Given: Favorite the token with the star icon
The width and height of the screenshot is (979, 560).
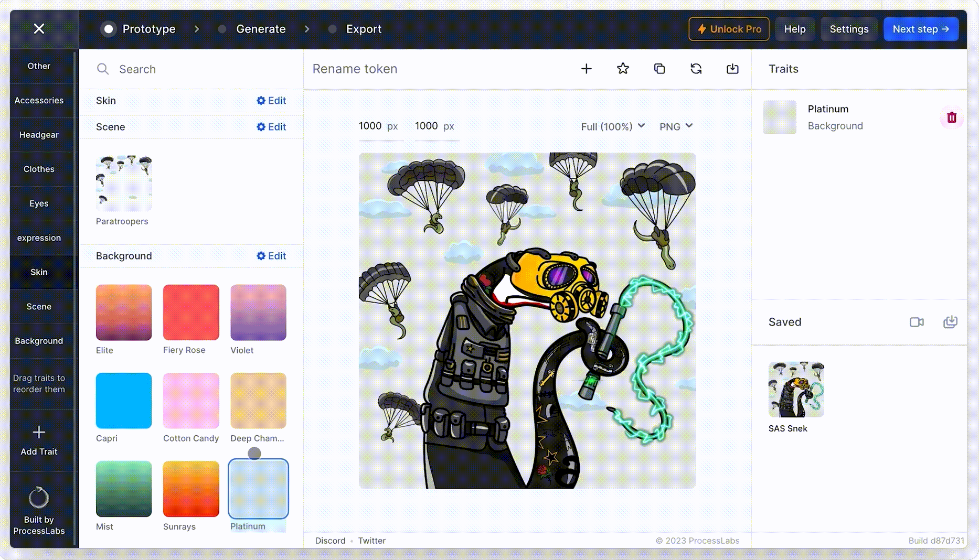Looking at the screenshot, I should pos(623,69).
